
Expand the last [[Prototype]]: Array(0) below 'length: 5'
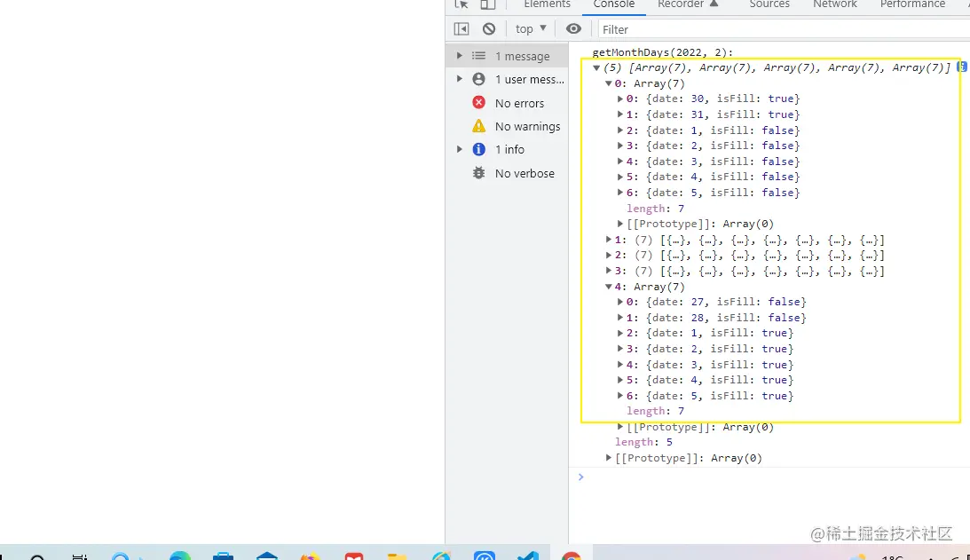coord(608,458)
